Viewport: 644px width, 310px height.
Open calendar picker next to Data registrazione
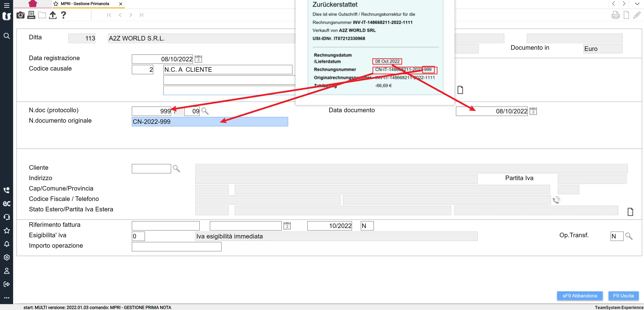tap(198, 59)
